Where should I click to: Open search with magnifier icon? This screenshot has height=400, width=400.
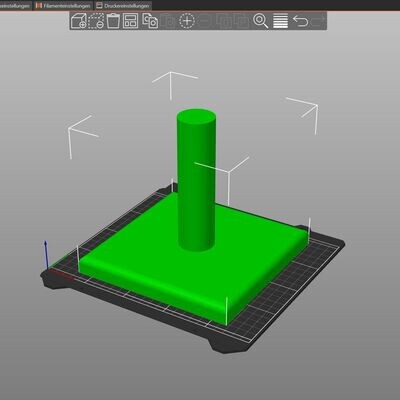260,21
